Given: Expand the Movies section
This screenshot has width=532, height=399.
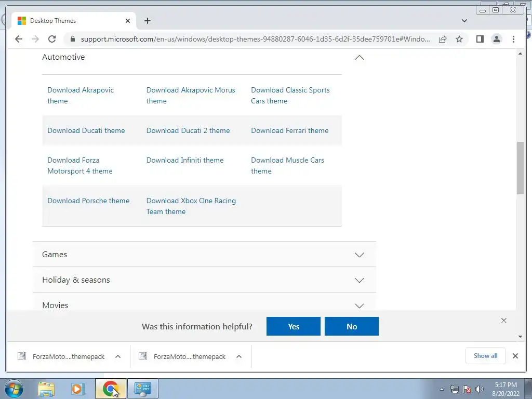Looking at the screenshot, I should pyautogui.click(x=204, y=305).
